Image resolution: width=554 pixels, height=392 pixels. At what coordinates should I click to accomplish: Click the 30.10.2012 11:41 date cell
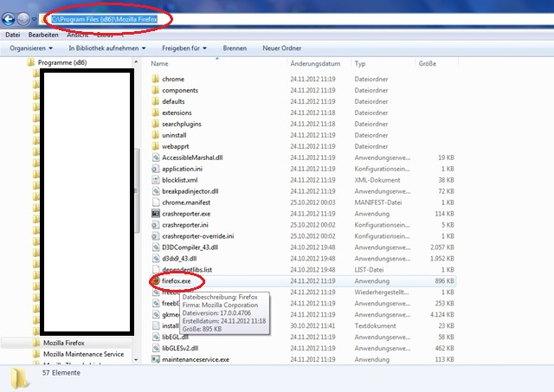(312, 325)
